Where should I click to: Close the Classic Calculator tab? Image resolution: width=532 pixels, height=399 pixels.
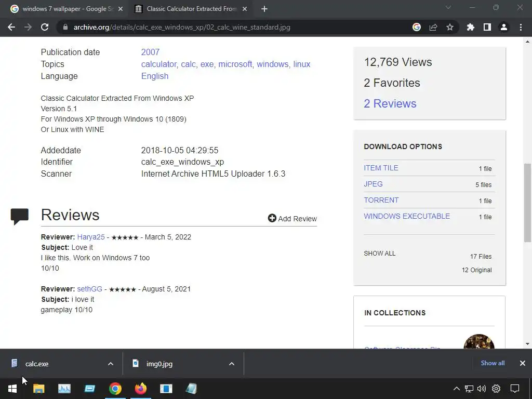tap(245, 9)
